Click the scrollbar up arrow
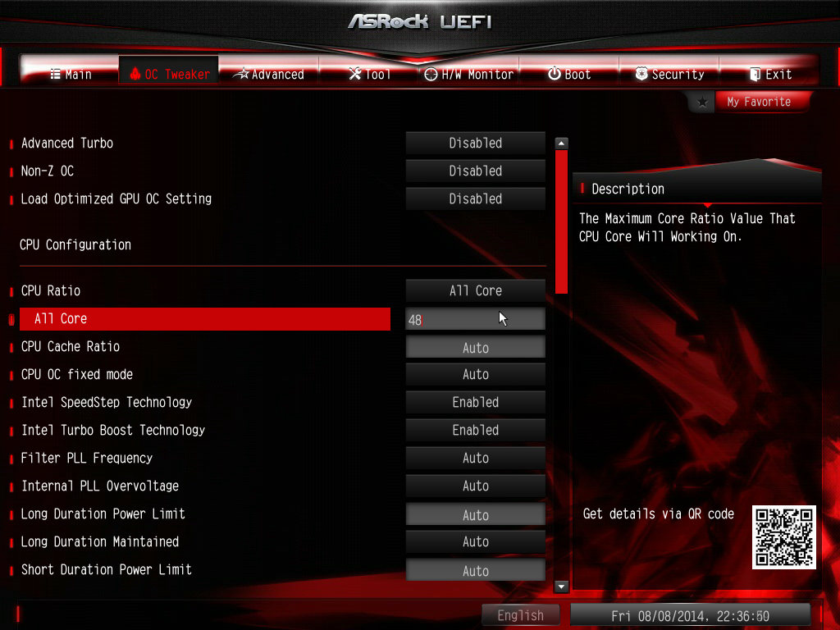This screenshot has height=630, width=840. tap(561, 143)
